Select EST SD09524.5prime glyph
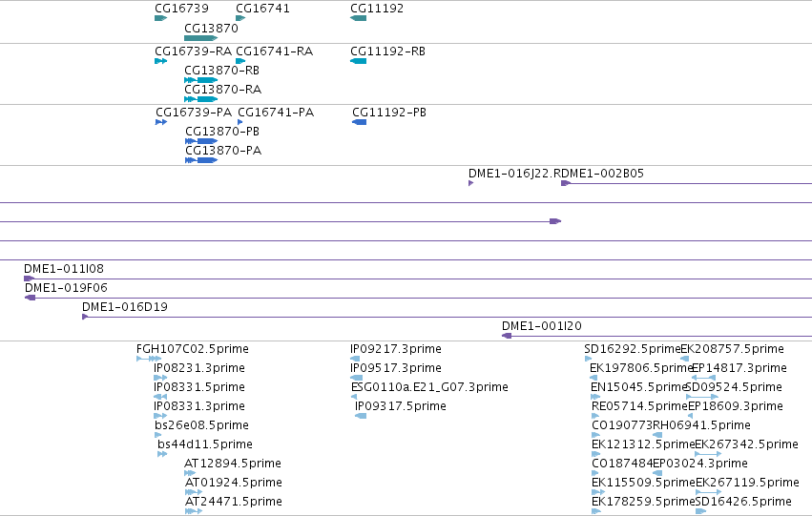812x516 pixels. (x=701, y=397)
